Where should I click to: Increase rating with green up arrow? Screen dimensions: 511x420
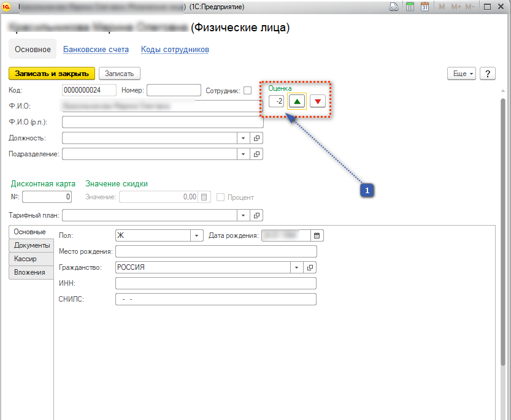coord(296,101)
